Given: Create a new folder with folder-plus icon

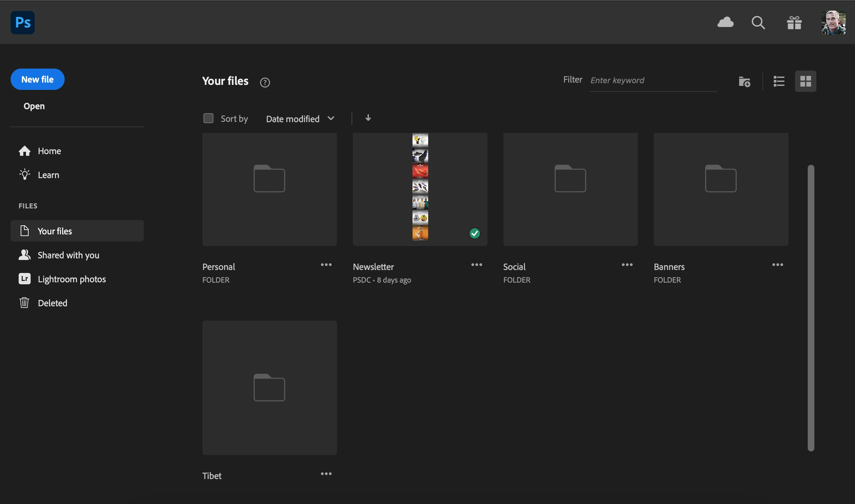Looking at the screenshot, I should [x=744, y=82].
